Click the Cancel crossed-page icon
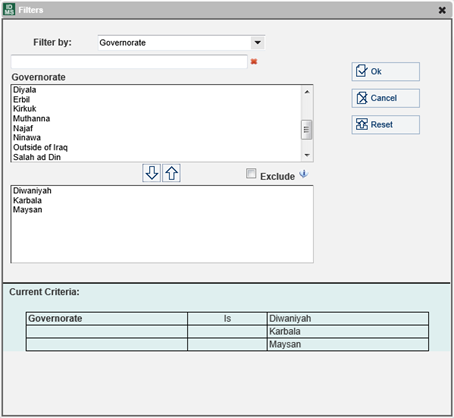 click(362, 98)
